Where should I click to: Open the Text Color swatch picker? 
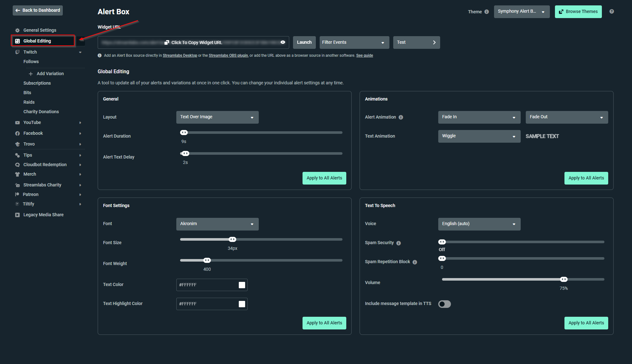point(242,285)
